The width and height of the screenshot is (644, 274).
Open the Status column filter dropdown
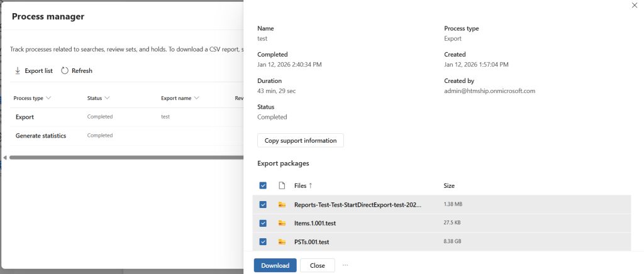(107, 98)
